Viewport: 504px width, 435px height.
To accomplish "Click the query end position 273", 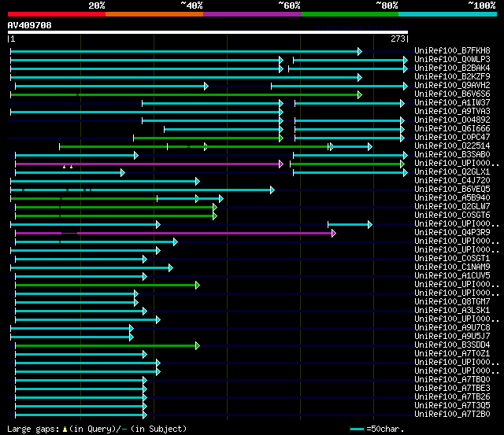I will pos(398,39).
